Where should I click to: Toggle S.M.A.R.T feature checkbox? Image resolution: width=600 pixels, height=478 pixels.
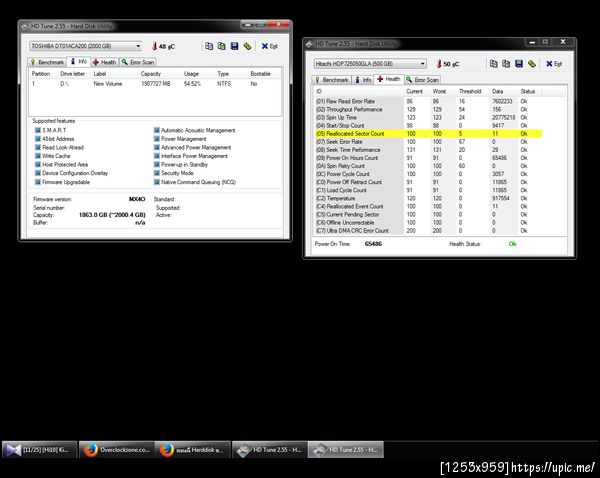pos(38,130)
